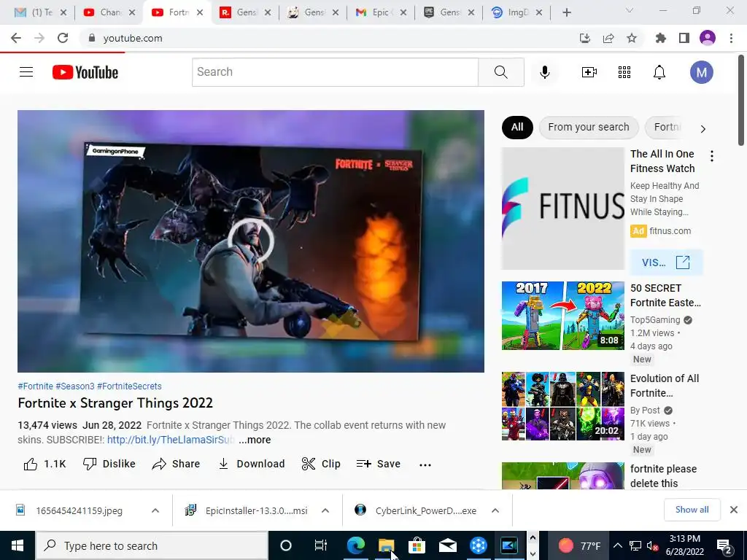This screenshot has height=560, width=747.
Task: Reload the page
Action: (63, 38)
